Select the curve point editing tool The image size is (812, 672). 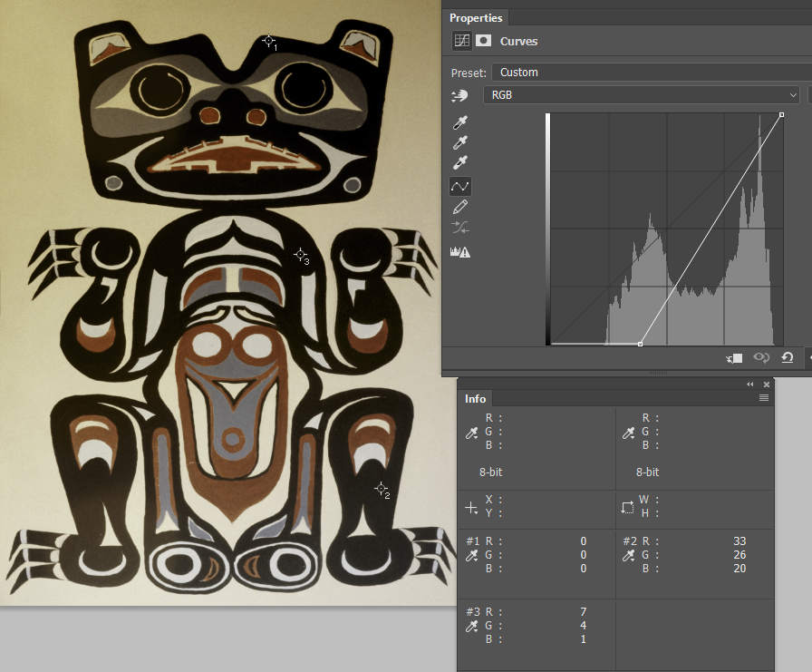(x=460, y=186)
